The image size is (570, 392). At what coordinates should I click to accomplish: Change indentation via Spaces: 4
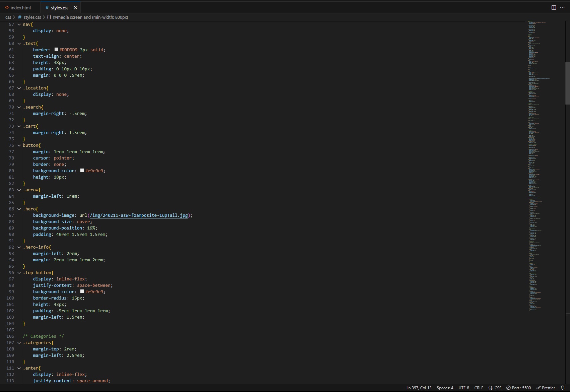[x=445, y=388]
